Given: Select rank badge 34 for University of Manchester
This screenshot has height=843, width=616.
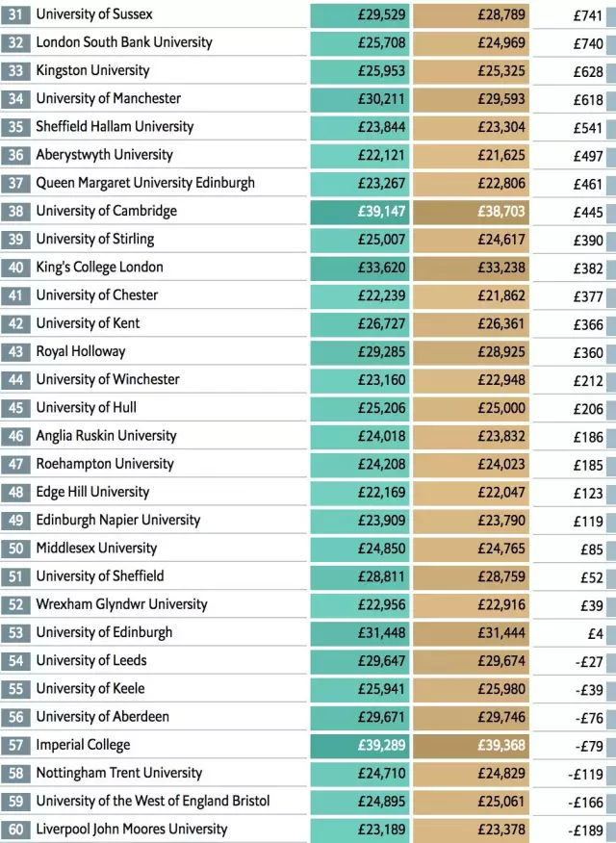Looking at the screenshot, I should [x=15, y=99].
